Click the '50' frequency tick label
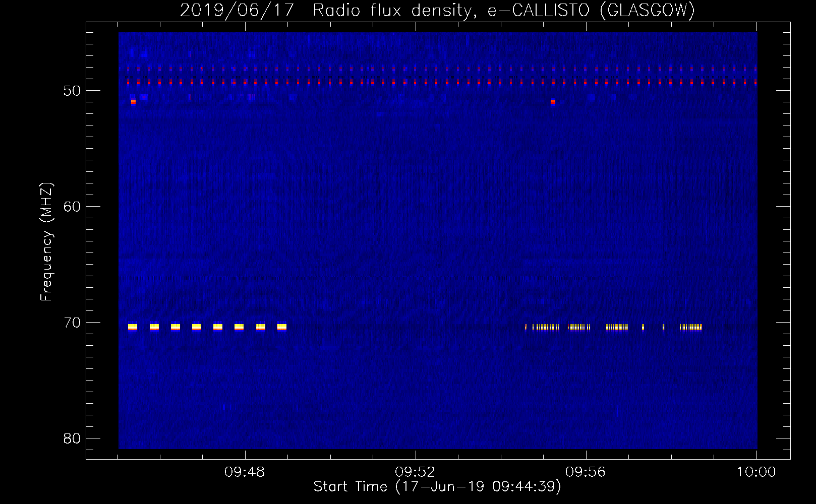 (72, 91)
